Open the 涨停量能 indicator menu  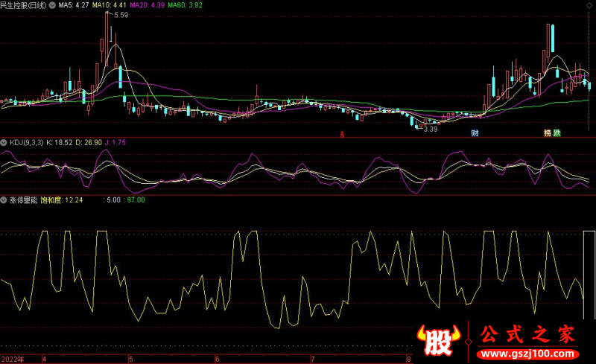point(23,199)
